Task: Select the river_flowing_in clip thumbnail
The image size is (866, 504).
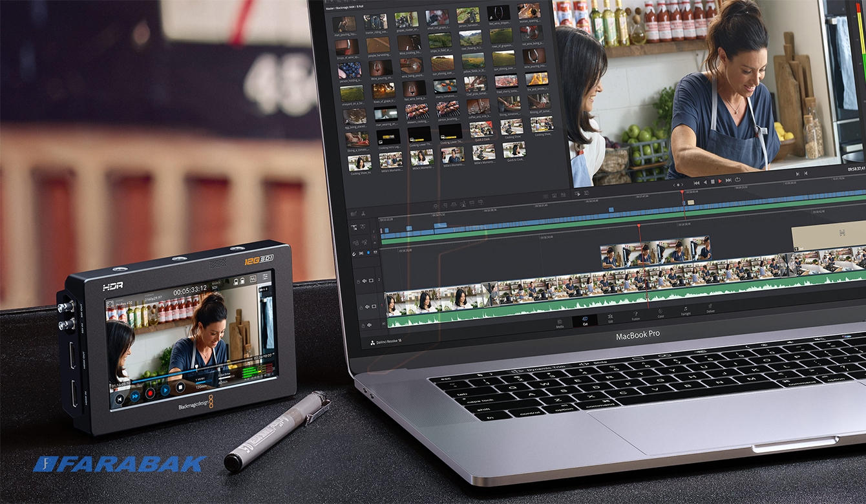Action: click(x=471, y=37)
